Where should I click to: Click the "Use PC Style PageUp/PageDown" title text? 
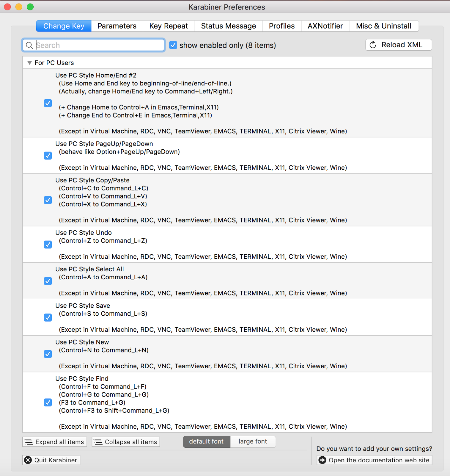click(x=104, y=144)
